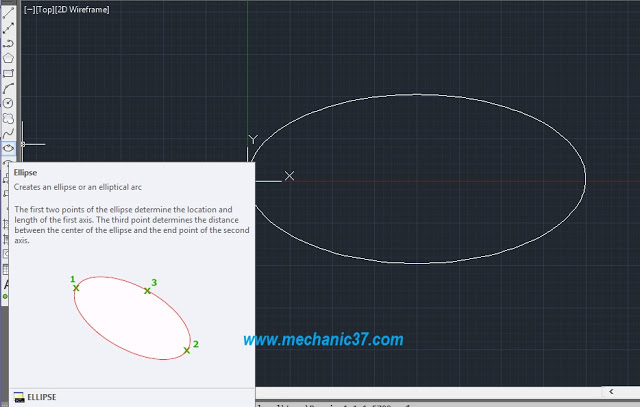Open the [Top] view controls menu
The width and height of the screenshot is (640, 407).
click(44, 10)
